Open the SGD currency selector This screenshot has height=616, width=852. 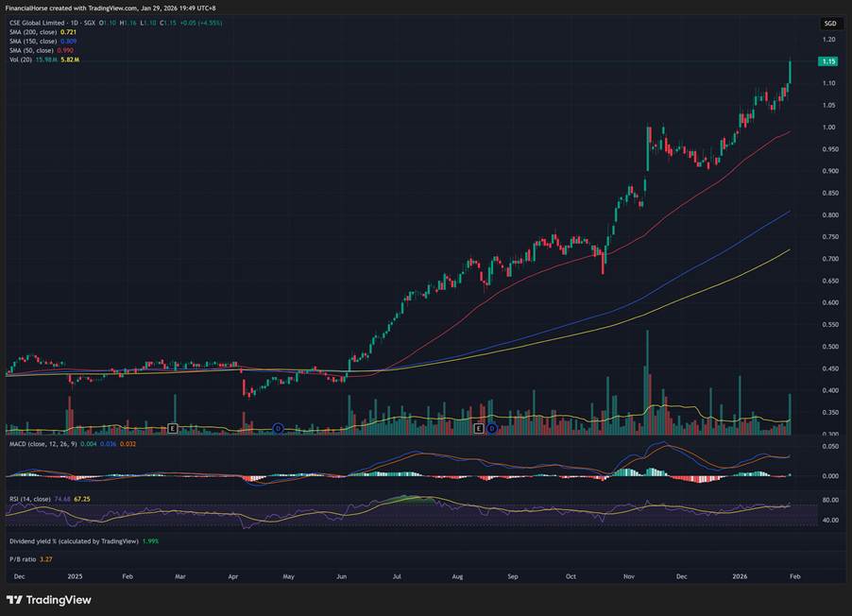(x=829, y=23)
